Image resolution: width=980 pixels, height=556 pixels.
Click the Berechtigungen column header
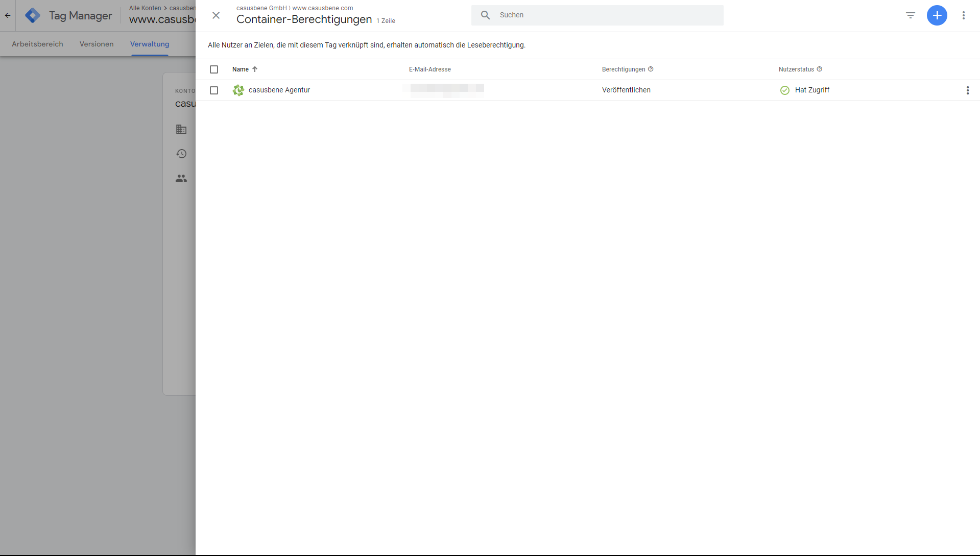623,69
